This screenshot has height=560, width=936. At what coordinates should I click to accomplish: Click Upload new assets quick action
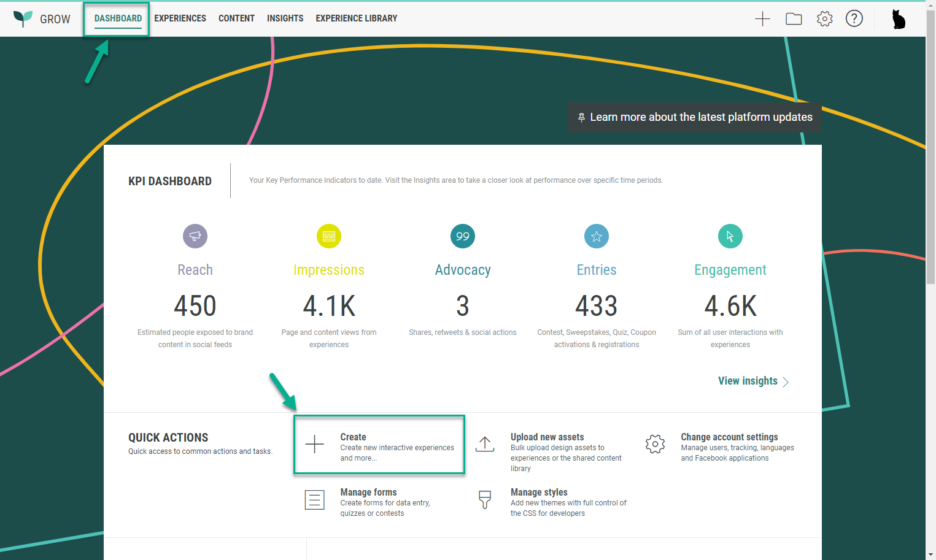[547, 437]
